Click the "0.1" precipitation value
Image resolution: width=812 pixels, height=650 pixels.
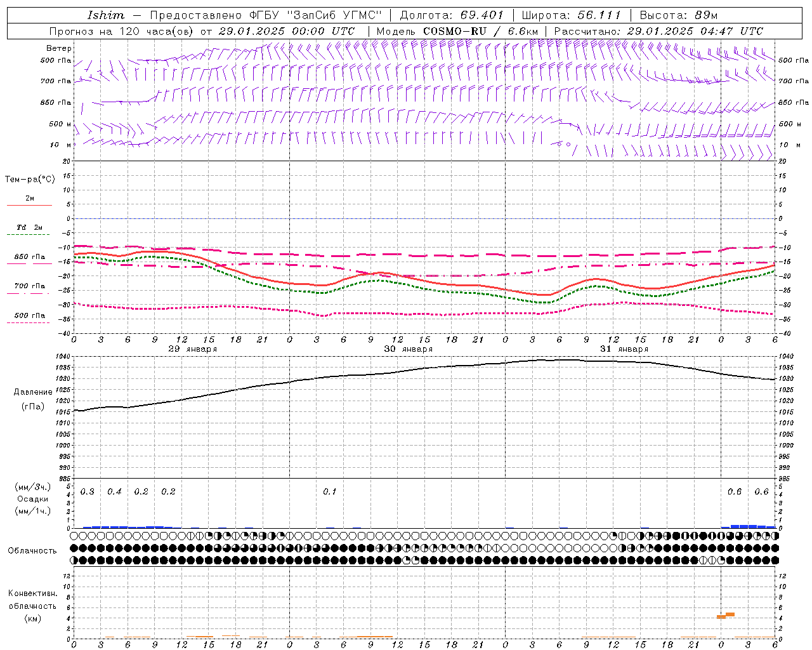[x=330, y=492]
